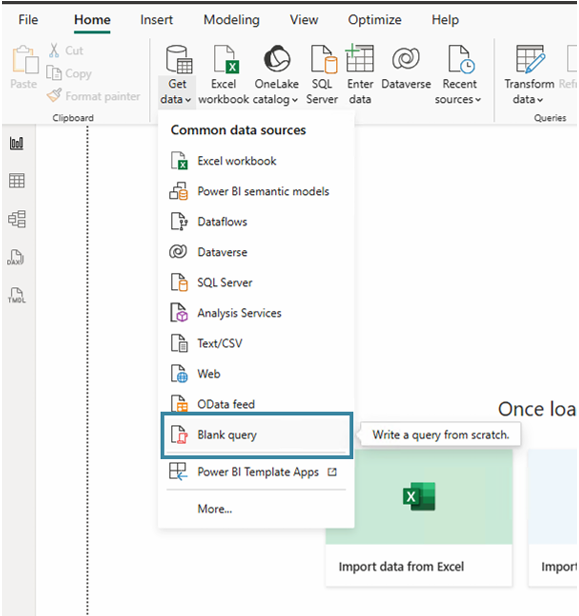Image resolution: width=579 pixels, height=616 pixels.
Task: Switch to the Insert tab
Action: [156, 20]
